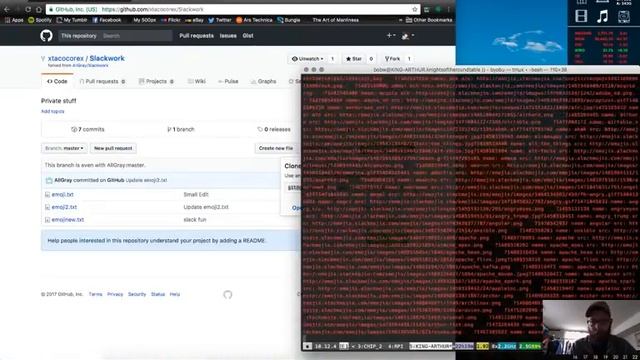This screenshot has width=640, height=360.
Task: Click Pull requests in the top navigation
Action: point(196,36)
